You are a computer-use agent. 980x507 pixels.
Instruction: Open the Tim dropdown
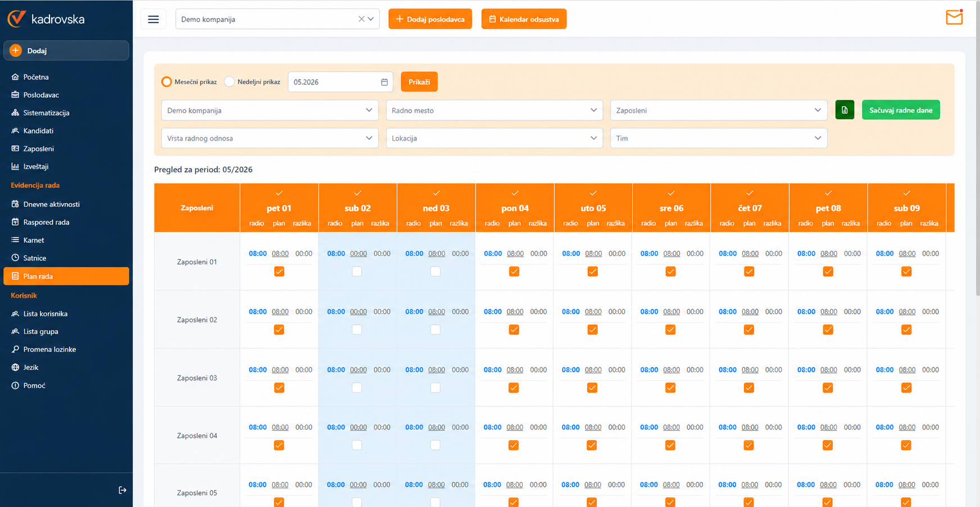[719, 138]
